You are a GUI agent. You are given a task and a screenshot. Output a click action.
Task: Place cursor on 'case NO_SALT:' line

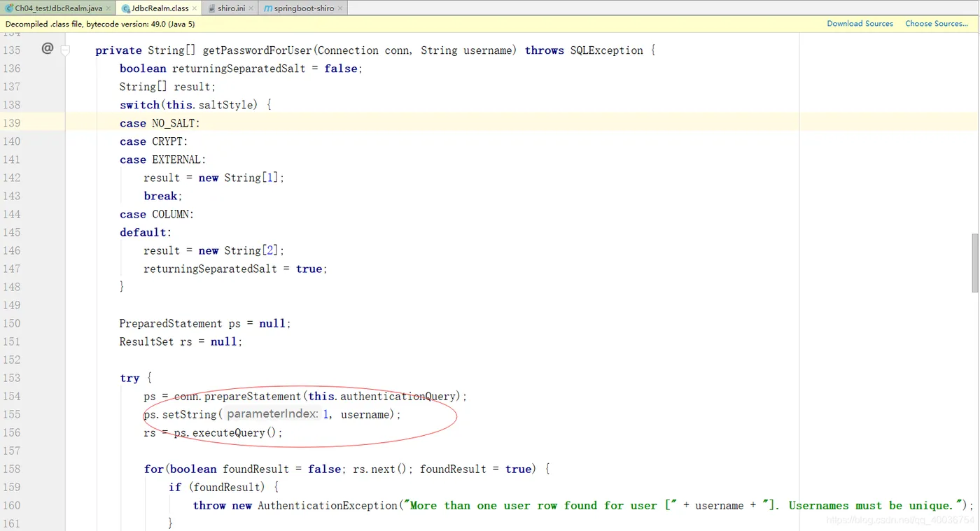(160, 123)
